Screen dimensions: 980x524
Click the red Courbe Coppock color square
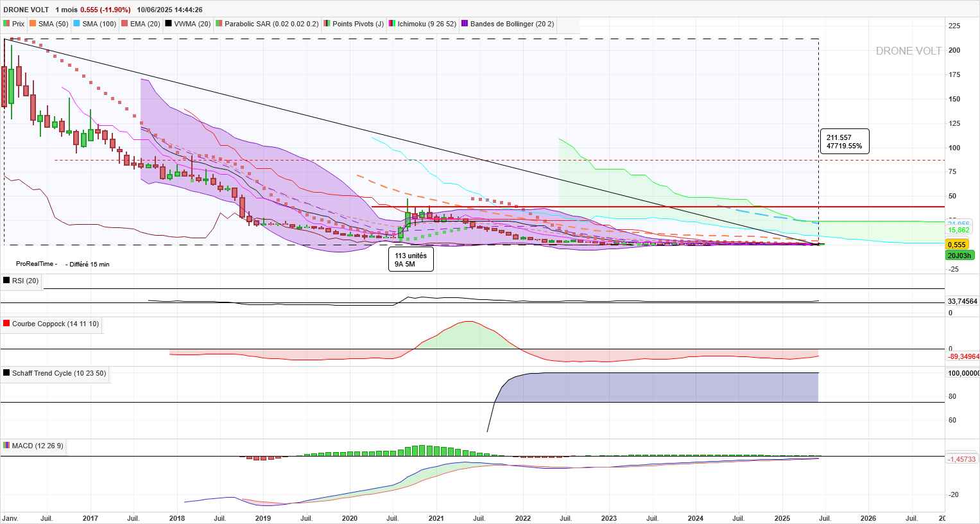tap(6, 324)
